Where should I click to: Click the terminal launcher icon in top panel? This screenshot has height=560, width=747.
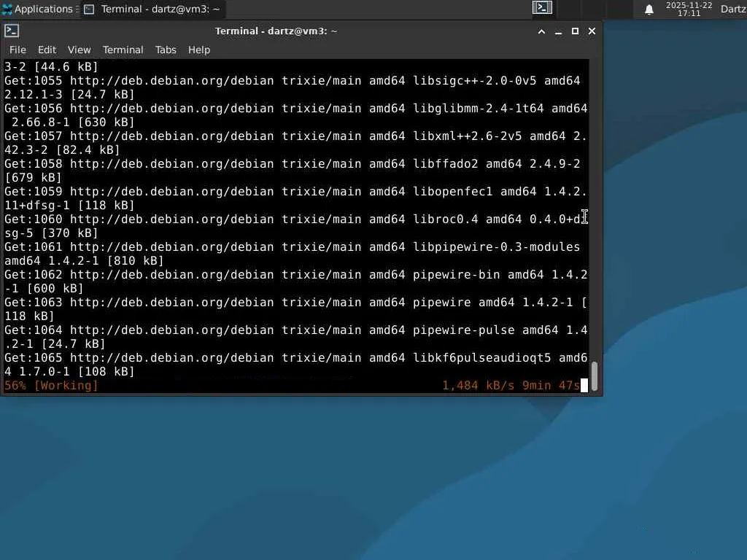coord(542,8)
